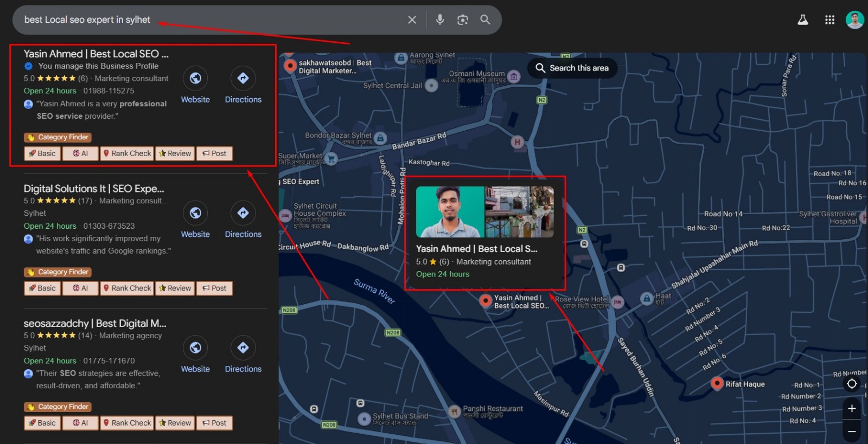Click the magnifier search icon
Screen dimensions: 868x444
tap(485, 20)
